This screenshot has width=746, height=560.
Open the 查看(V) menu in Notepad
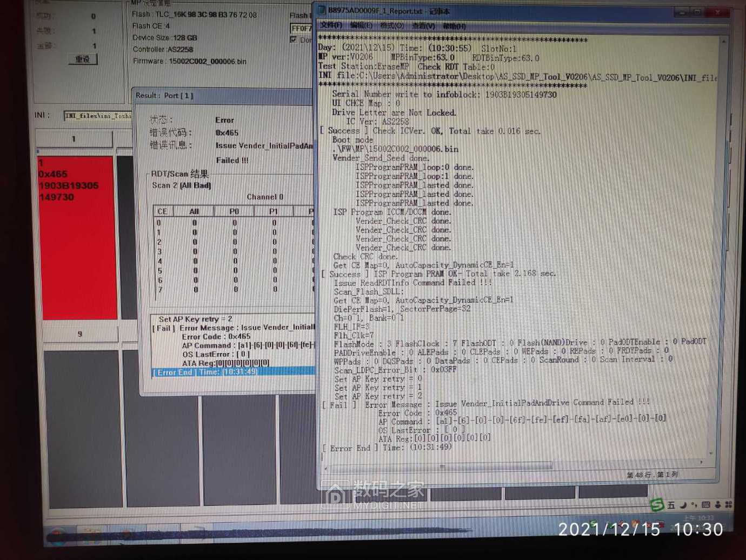coord(423,25)
